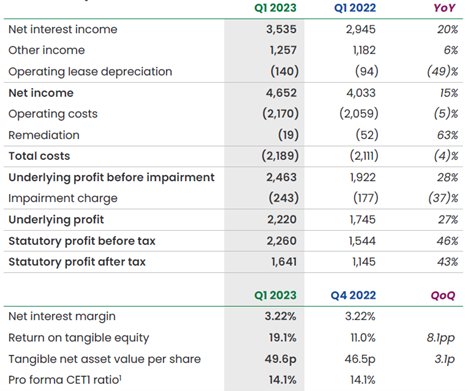The width and height of the screenshot is (468, 391).
Task: Select the 'Operating costs' label
Action: tap(53, 114)
